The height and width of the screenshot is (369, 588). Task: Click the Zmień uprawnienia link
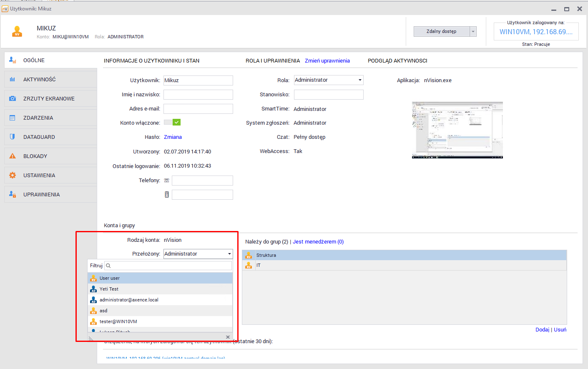tap(327, 61)
